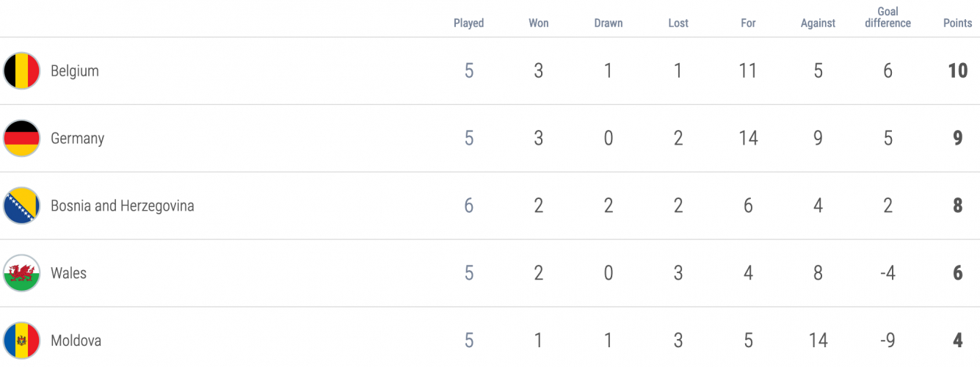The width and height of the screenshot is (980, 367).
Task: Sort table by Points column header
Action: (x=957, y=23)
